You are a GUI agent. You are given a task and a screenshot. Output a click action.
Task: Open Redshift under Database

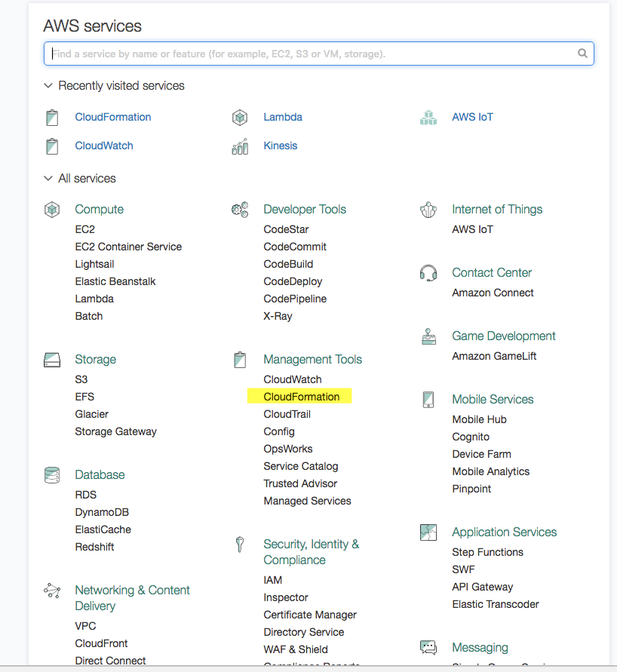(95, 548)
